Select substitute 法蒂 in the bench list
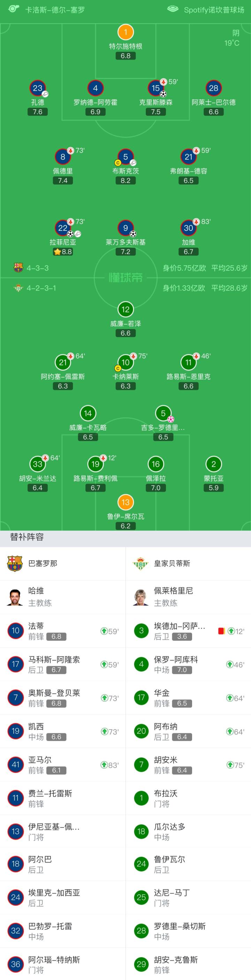 tap(63, 631)
